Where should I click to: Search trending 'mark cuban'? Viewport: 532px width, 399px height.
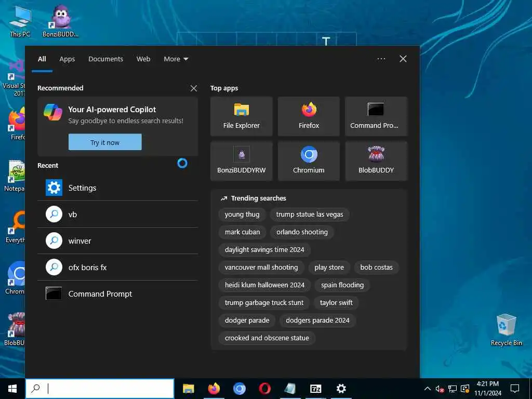point(242,232)
